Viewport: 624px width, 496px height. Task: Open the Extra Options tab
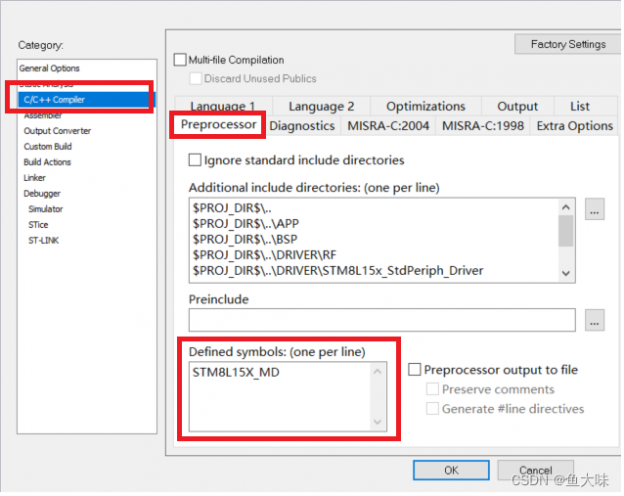[574, 126]
